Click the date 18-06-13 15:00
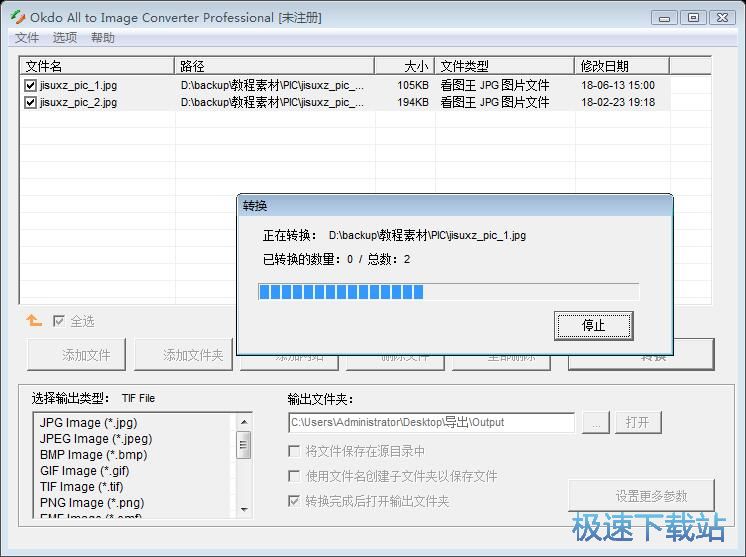Viewport: 746px width, 557px height. (x=618, y=85)
